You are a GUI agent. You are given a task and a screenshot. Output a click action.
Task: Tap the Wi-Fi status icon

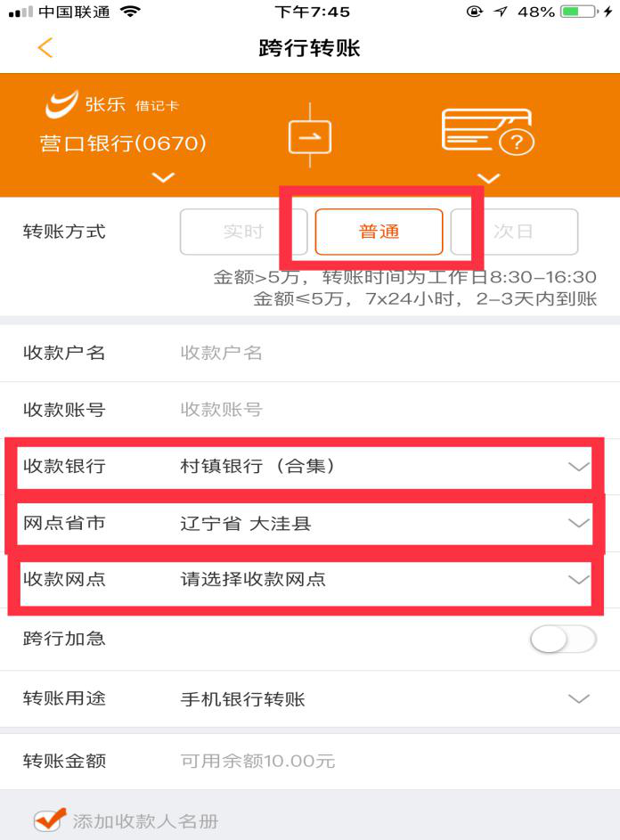pyautogui.click(x=130, y=12)
